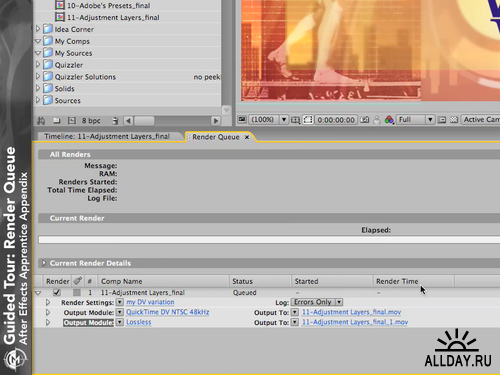
Task: Click the RGB show channel icon
Action: coord(389,119)
